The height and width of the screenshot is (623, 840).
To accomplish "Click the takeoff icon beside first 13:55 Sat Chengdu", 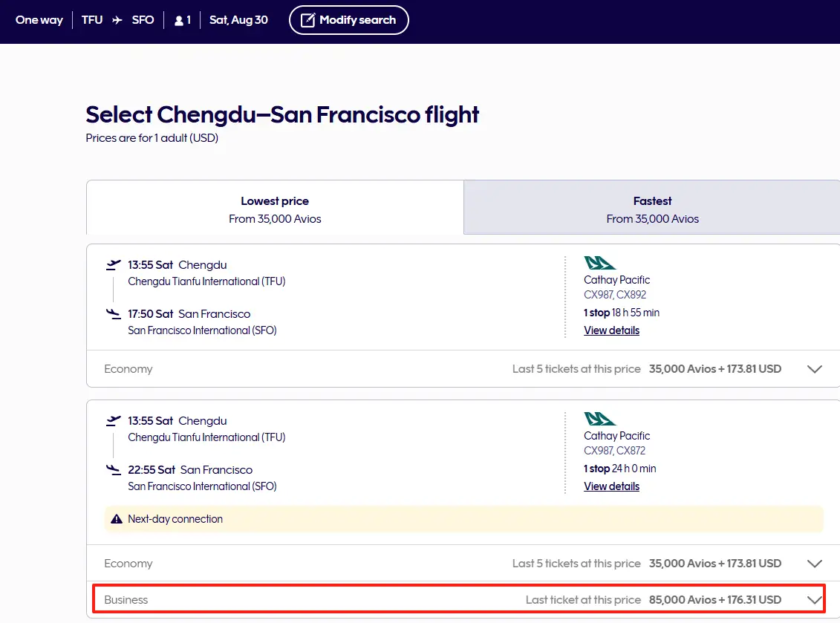I will click(113, 264).
